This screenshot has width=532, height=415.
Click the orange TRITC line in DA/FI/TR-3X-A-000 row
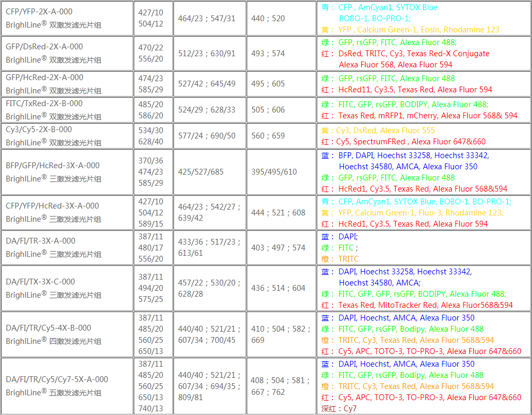(340, 259)
